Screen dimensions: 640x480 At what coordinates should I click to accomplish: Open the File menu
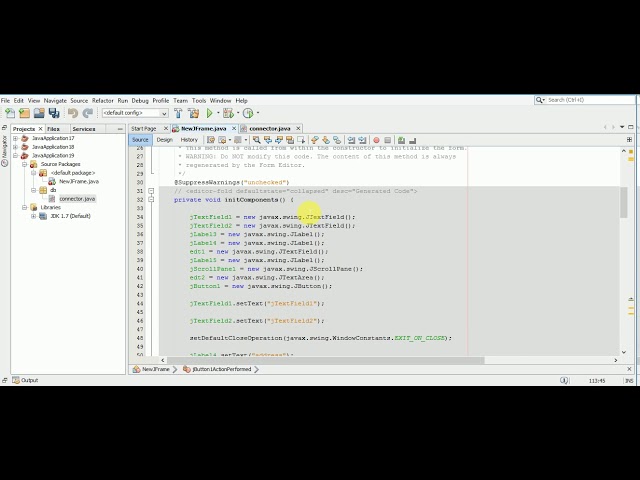coord(5,100)
